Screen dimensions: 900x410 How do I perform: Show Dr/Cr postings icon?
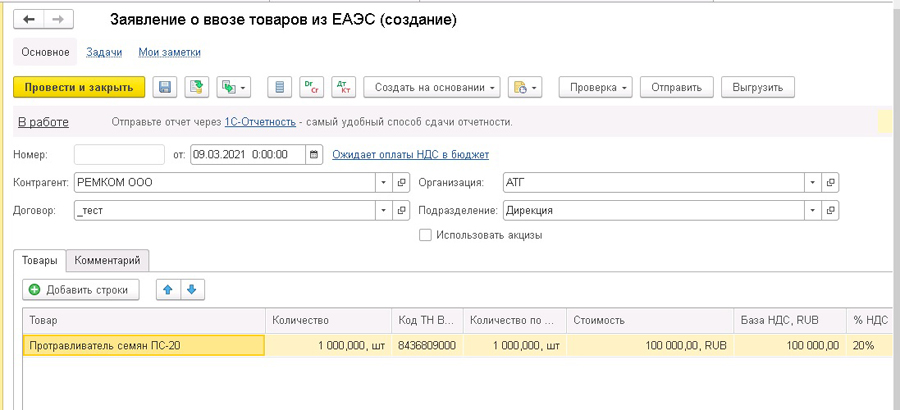coord(312,87)
